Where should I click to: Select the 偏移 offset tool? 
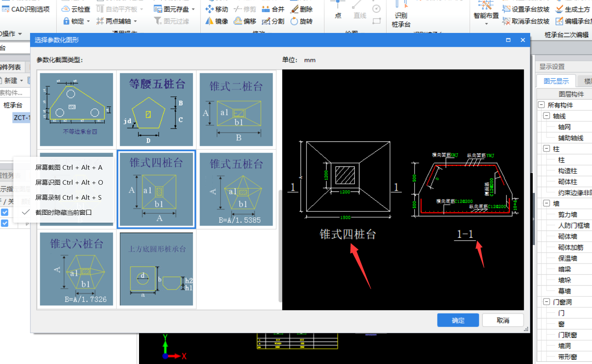coord(245,21)
